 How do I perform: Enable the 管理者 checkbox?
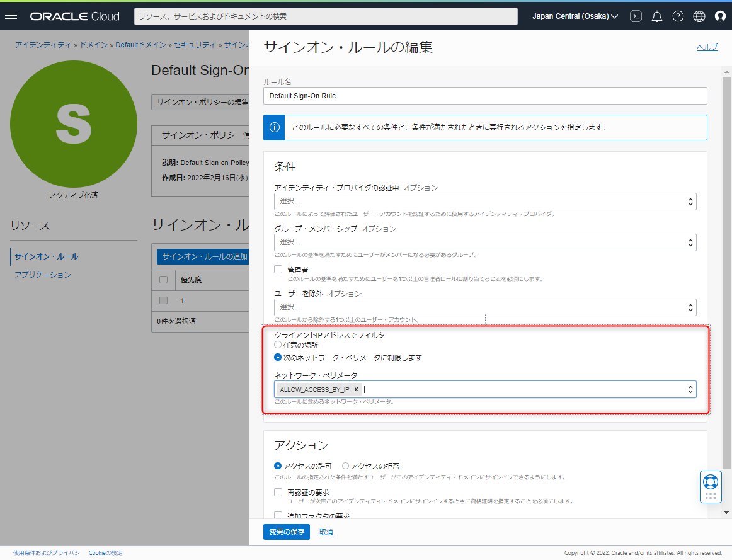click(x=278, y=269)
